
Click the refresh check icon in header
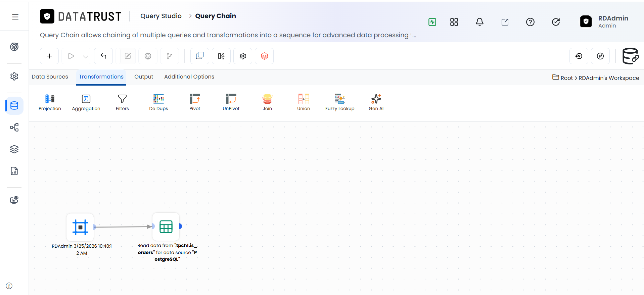pos(556,22)
